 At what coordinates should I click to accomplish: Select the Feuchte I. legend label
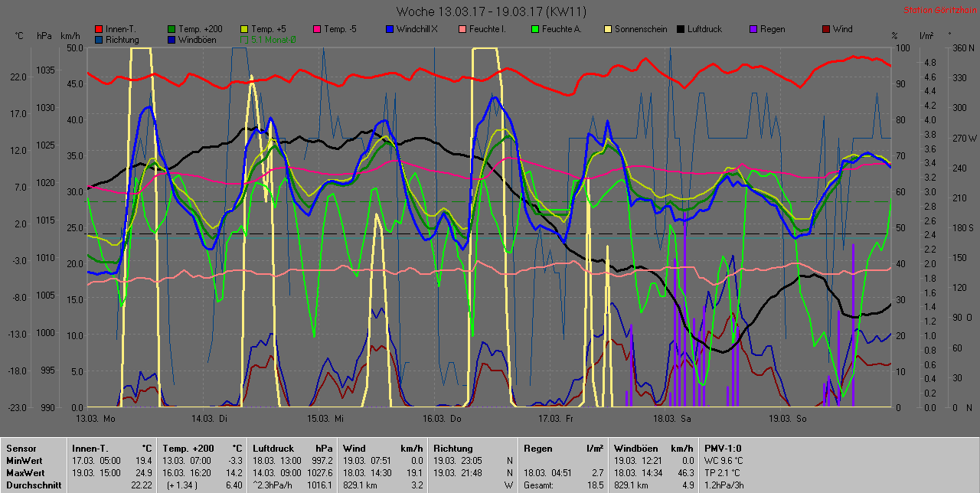click(487, 29)
